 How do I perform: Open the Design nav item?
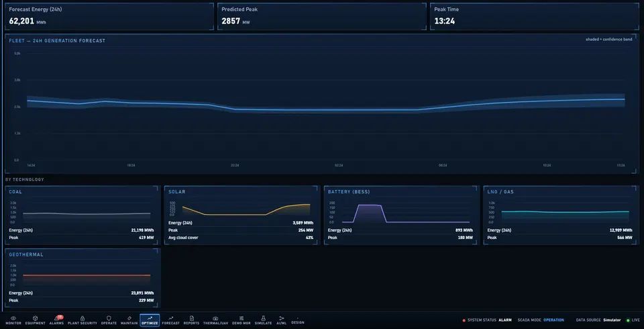298,321
